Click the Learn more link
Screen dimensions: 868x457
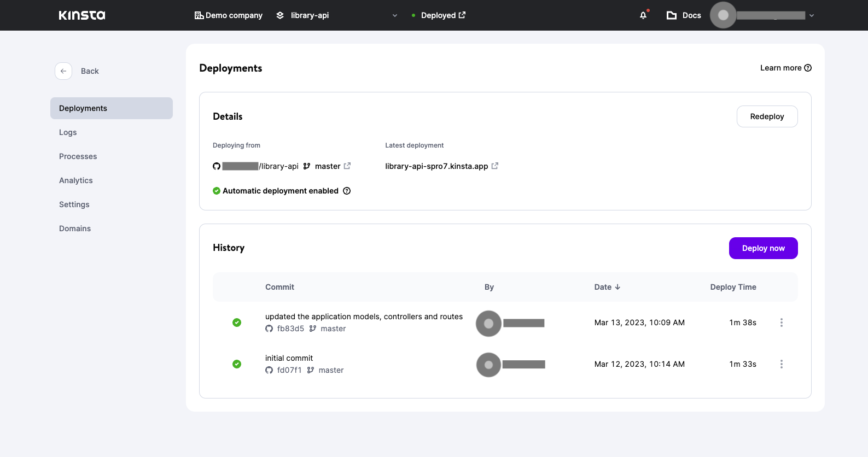click(781, 68)
